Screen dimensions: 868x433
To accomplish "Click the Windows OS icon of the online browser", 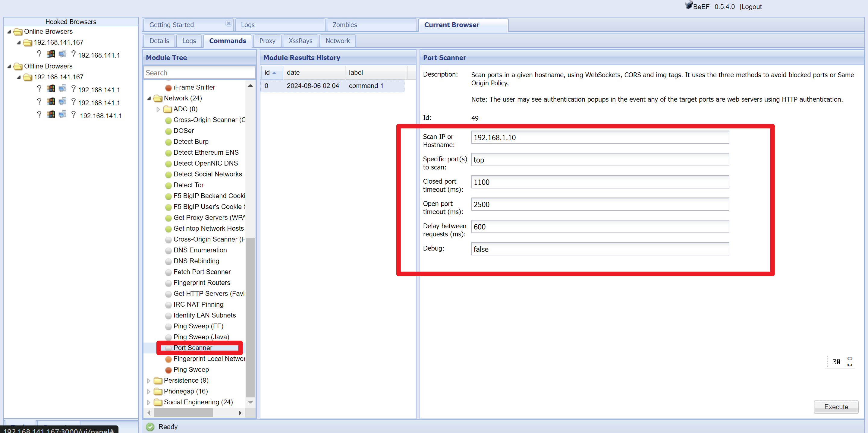I will [51, 54].
